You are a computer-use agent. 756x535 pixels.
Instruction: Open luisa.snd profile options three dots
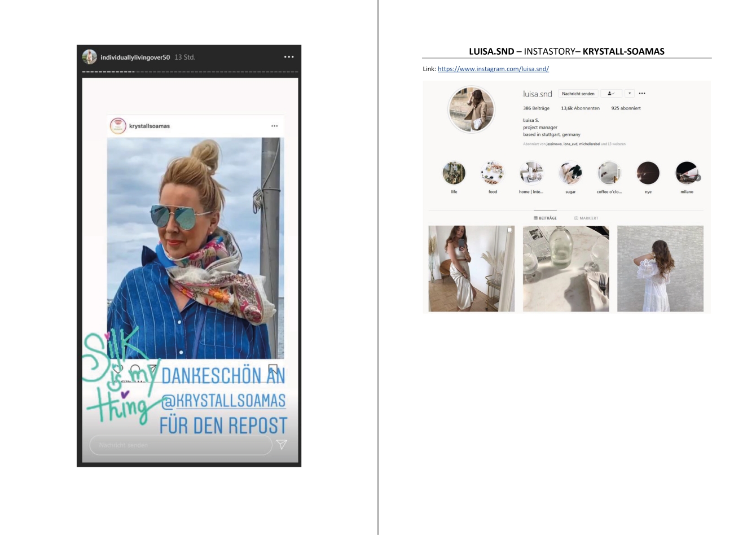(642, 94)
